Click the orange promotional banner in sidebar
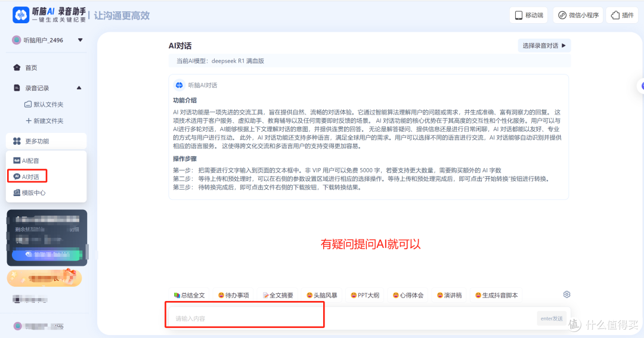Image resolution: width=644 pixels, height=338 pixels. point(44,278)
